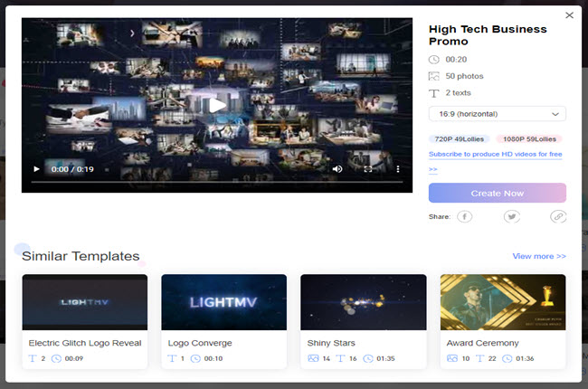Screen dimensions: 588x389
Task: Click the Facebook share icon
Action: point(464,217)
